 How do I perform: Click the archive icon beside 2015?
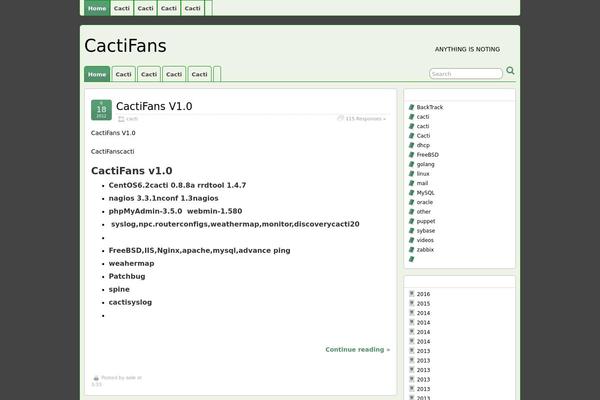[412, 303]
